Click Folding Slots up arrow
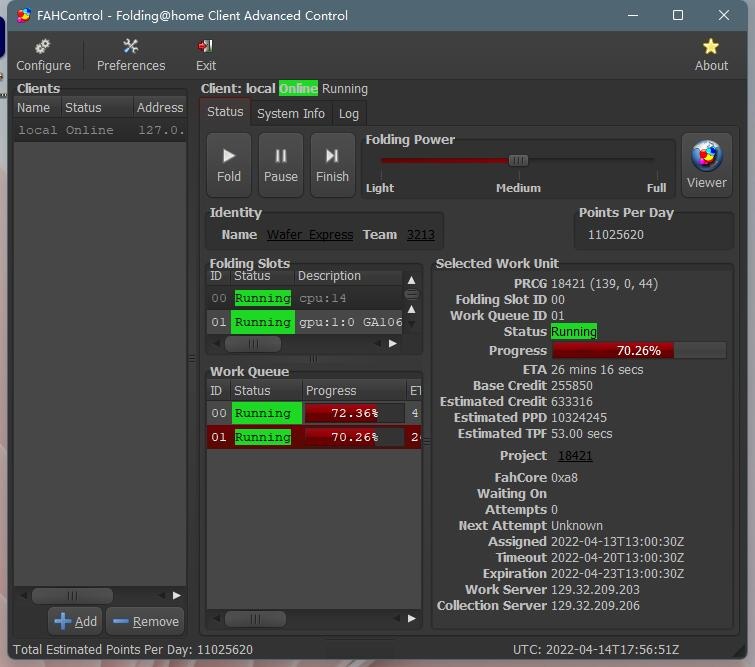This screenshot has width=755, height=667. tap(411, 280)
